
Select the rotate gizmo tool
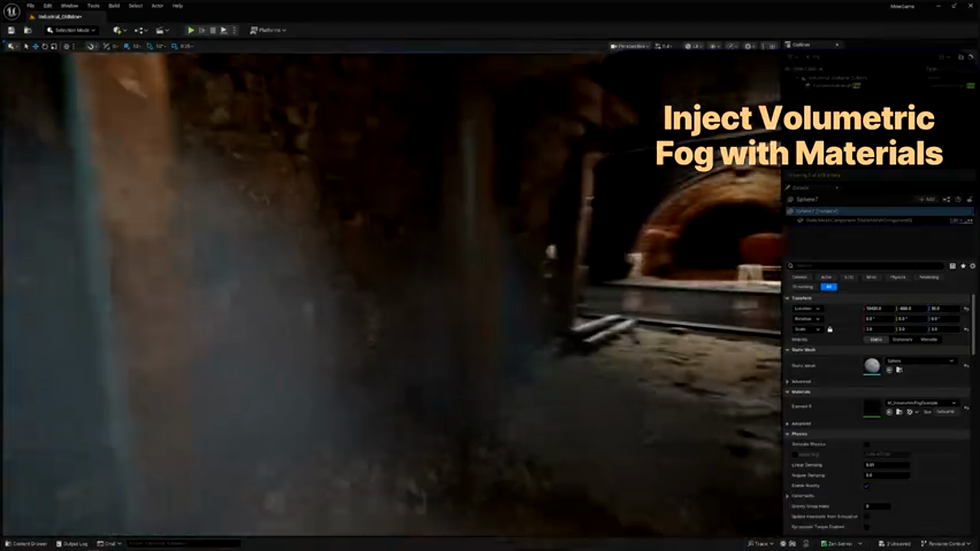point(44,46)
